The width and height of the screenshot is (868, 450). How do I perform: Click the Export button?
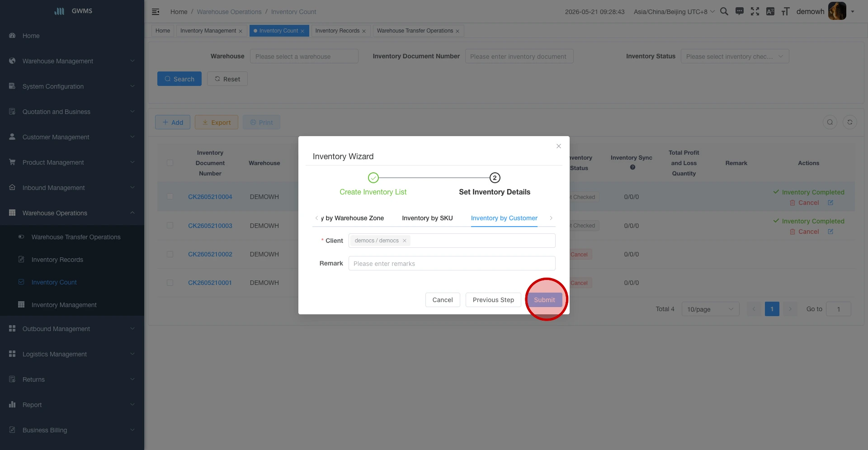(217, 122)
